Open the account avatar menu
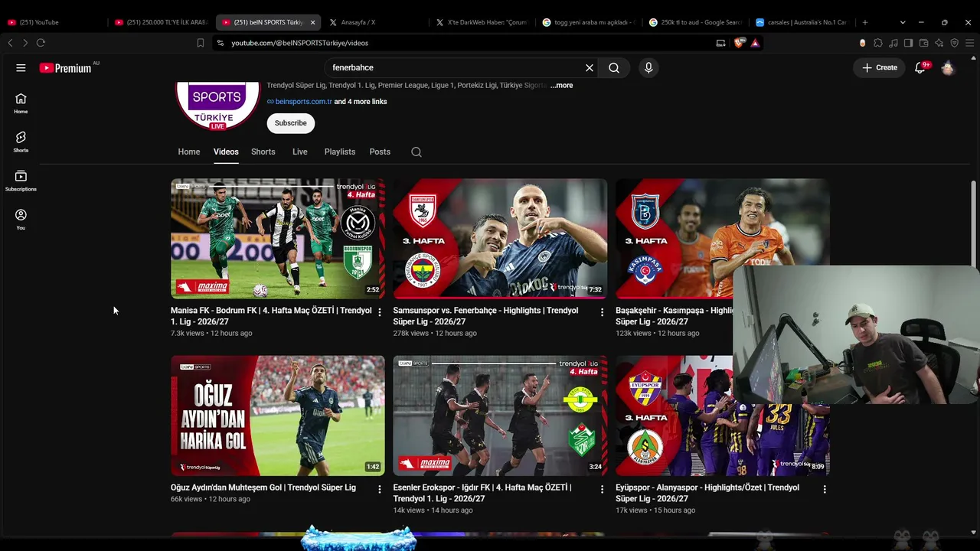Viewport: 980px width, 551px height. coord(948,67)
